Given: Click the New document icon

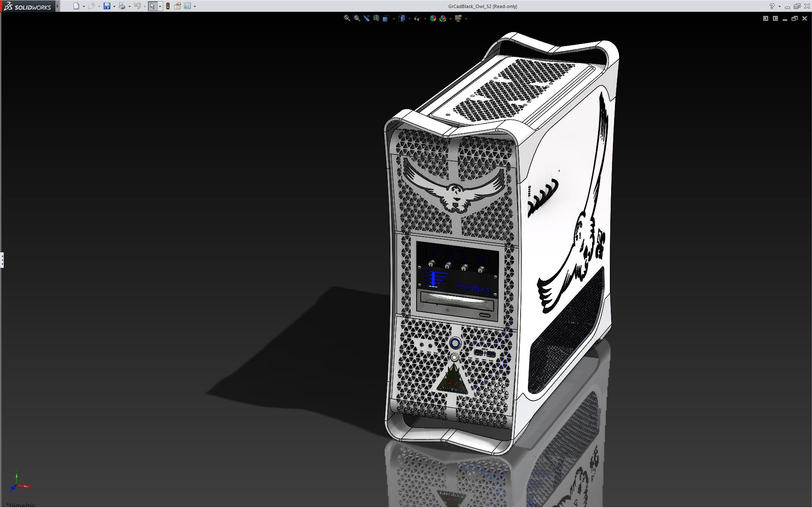Looking at the screenshot, I should point(76,6).
